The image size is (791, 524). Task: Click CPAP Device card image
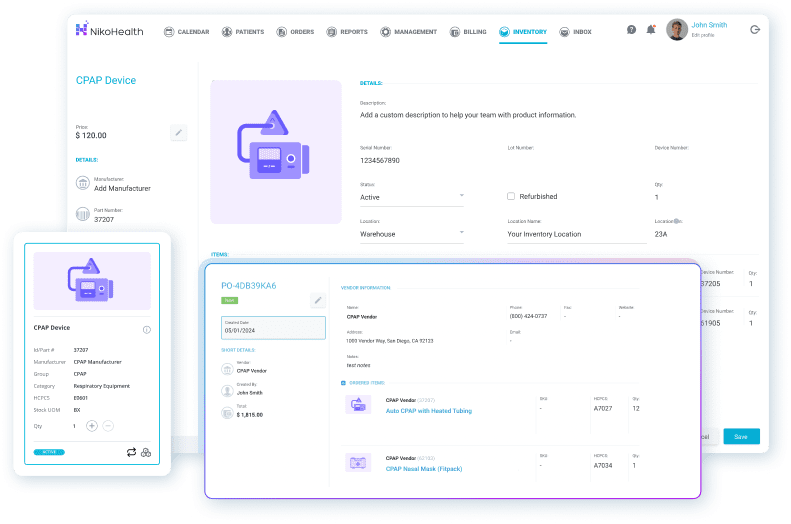92,281
